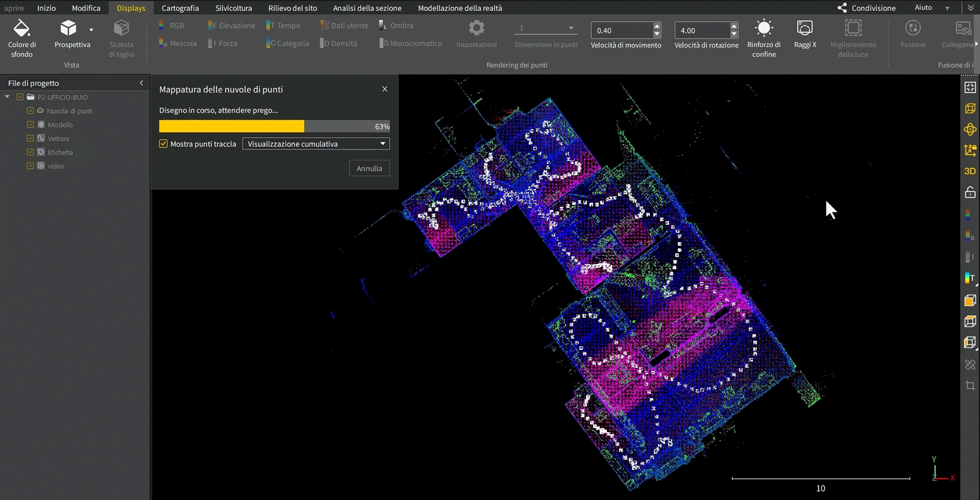This screenshot has height=500, width=980.
Task: Click the padlock sidebar icon
Action: tap(970, 192)
